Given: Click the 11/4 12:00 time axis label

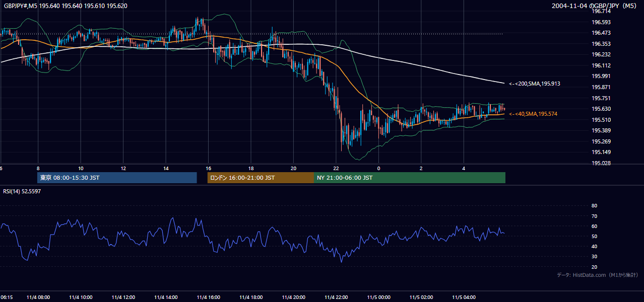Looking at the screenshot, I should (x=123, y=297).
